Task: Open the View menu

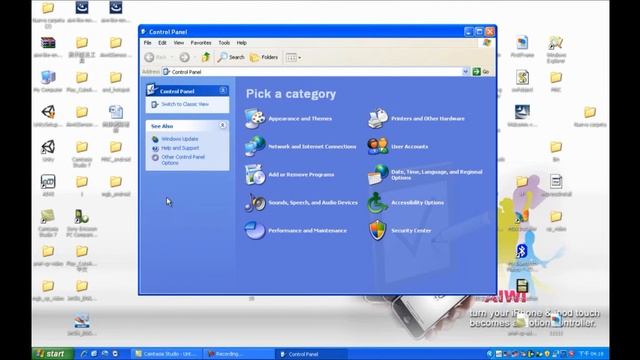Action: point(179,42)
